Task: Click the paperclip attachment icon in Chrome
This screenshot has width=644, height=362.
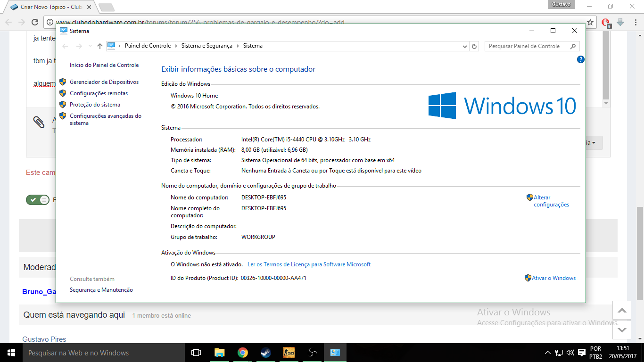Action: pyautogui.click(x=39, y=123)
